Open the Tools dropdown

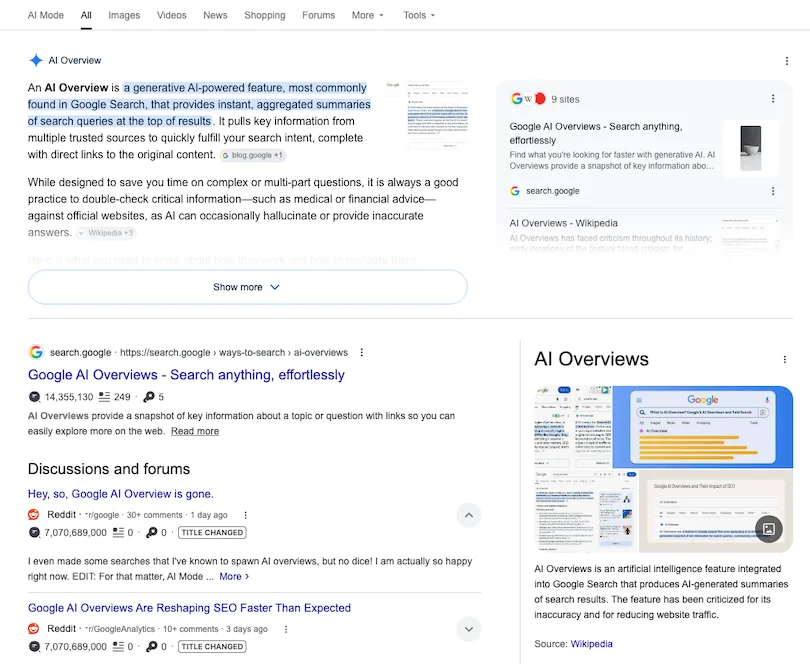click(x=419, y=15)
